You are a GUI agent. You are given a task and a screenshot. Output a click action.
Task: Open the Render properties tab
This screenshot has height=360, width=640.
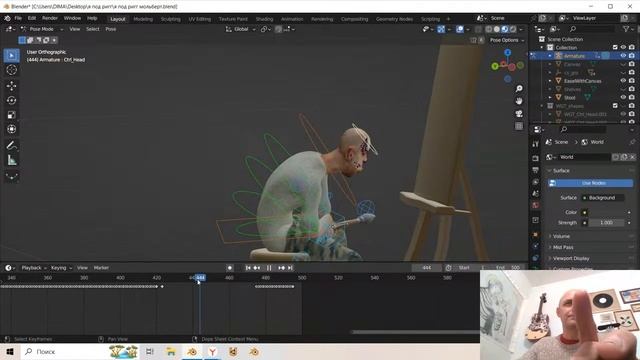(x=536, y=158)
